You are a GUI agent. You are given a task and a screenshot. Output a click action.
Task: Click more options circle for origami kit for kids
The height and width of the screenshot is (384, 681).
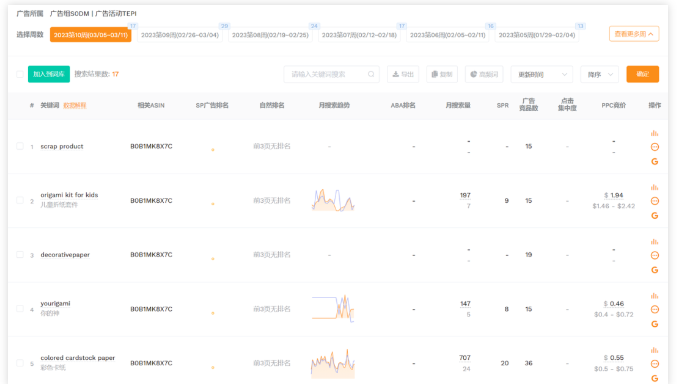tap(655, 201)
